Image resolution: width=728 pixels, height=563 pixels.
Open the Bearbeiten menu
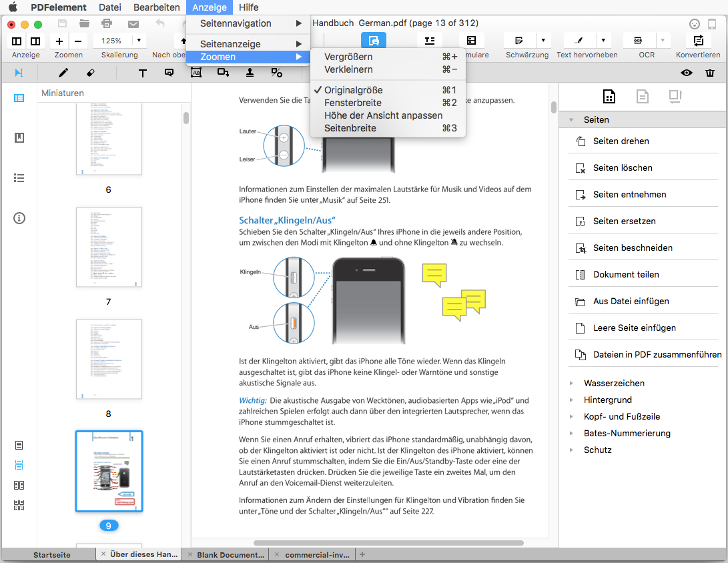(156, 7)
